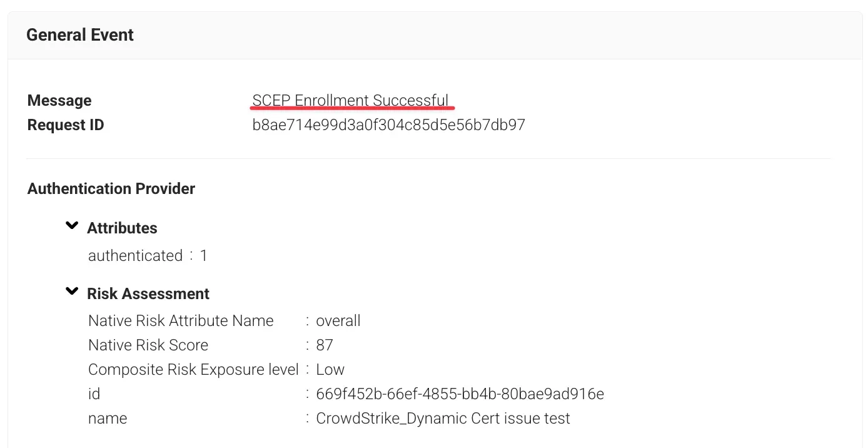Select the CrowdStrike_Dynamic Cert issue test name
The width and height of the screenshot is (868, 448).
point(443,419)
